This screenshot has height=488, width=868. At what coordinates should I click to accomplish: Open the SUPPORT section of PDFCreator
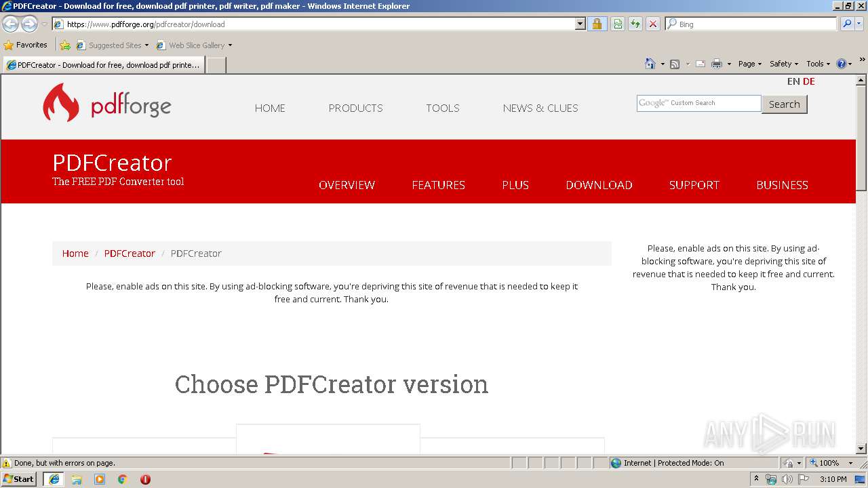coord(694,185)
